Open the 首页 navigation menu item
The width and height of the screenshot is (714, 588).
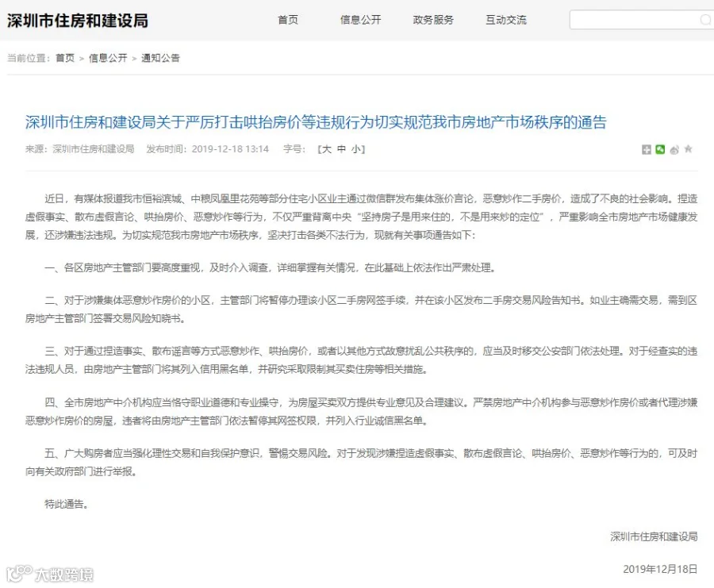(288, 20)
